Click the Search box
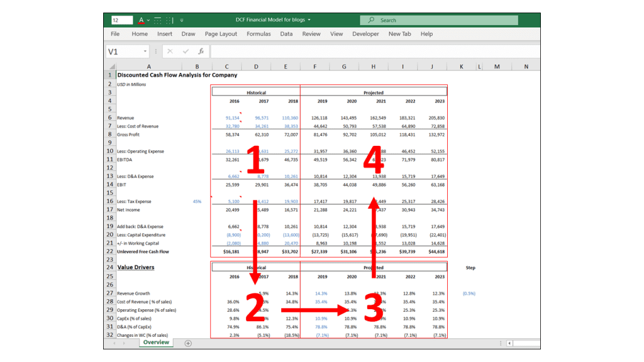 click(438, 20)
